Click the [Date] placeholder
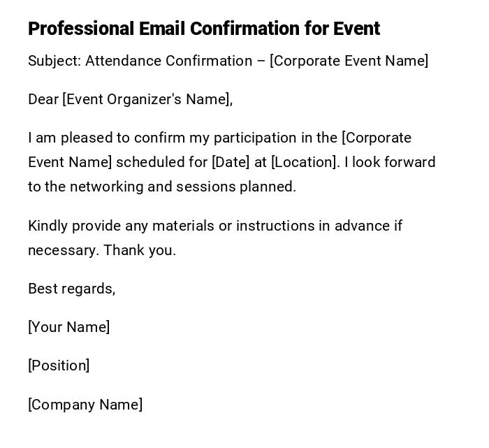Viewport: 489px width, 448px height. tap(230, 162)
